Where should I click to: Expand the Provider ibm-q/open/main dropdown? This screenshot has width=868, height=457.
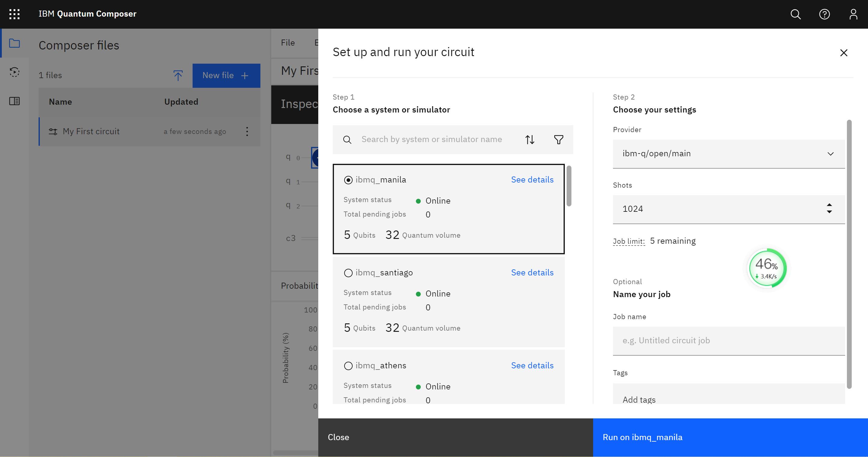pos(728,154)
